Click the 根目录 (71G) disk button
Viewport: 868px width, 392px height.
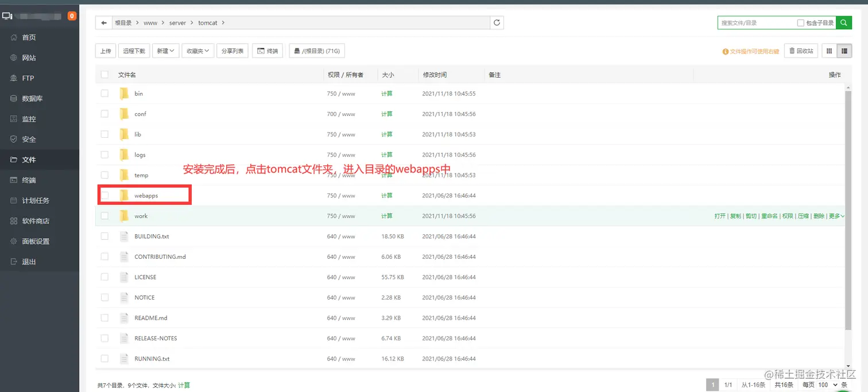coord(317,51)
